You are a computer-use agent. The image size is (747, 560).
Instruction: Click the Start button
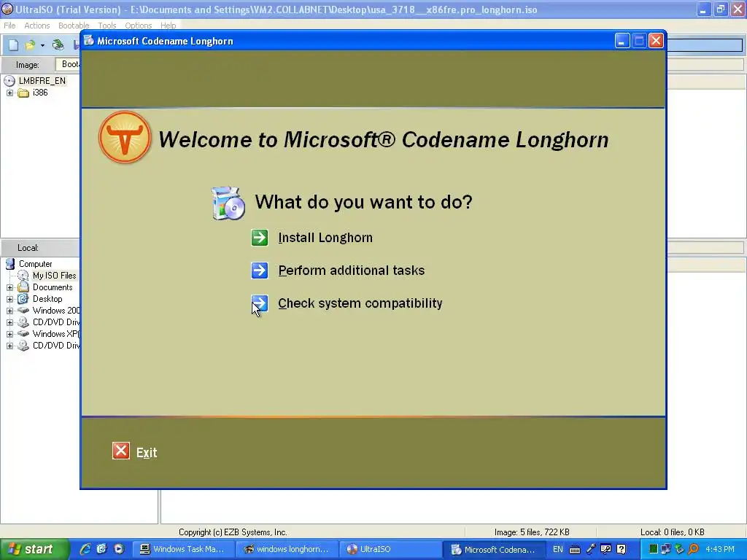click(34, 549)
